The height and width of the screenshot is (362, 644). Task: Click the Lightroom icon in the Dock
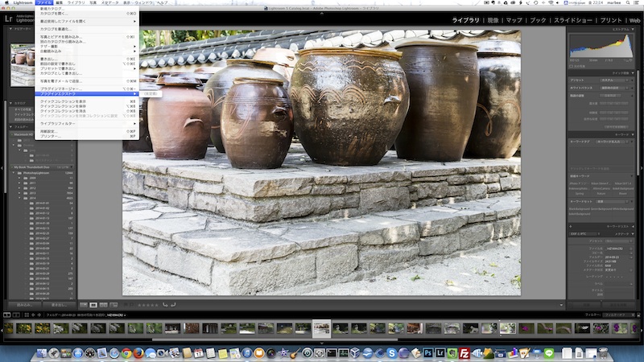(x=440, y=353)
